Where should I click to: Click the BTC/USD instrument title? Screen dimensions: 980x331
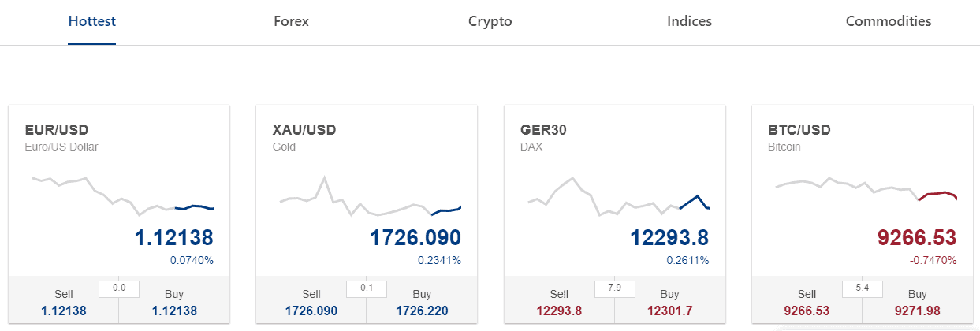(799, 130)
